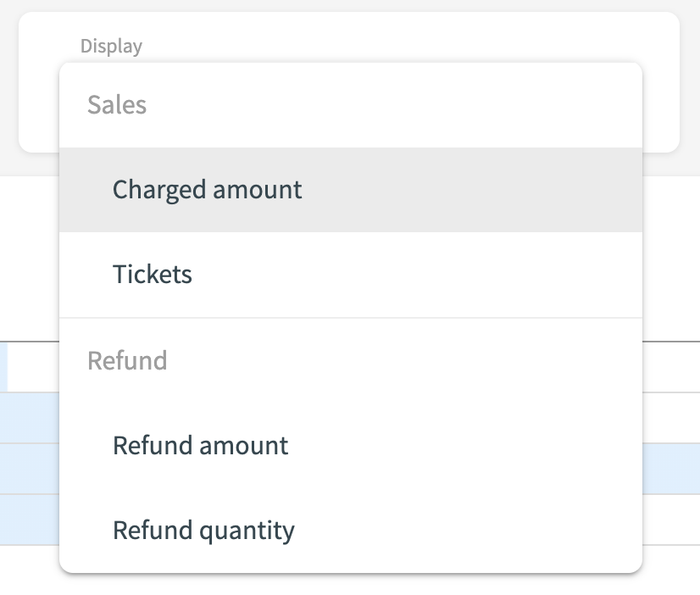The width and height of the screenshot is (700, 595).
Task: Click the Refund group header
Action: pyautogui.click(x=127, y=360)
